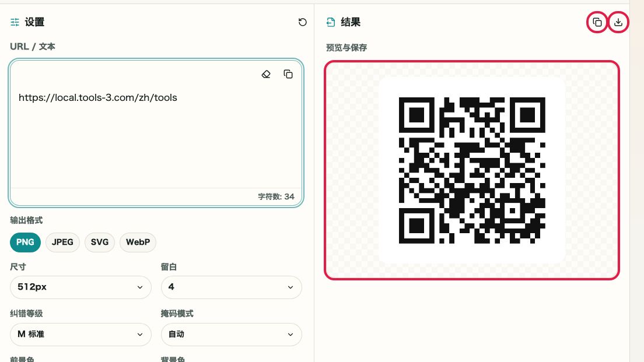Click the result panel export icon
The image size is (644, 362).
click(x=331, y=22)
